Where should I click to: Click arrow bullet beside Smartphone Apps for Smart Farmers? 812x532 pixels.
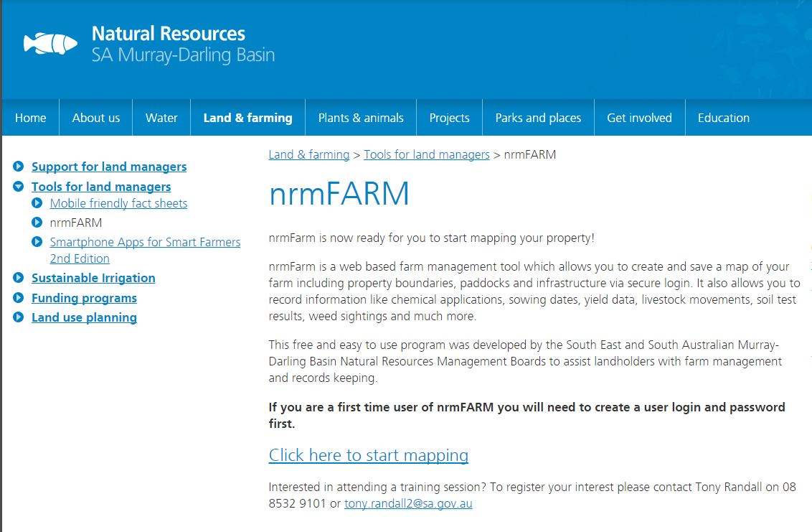point(37,242)
